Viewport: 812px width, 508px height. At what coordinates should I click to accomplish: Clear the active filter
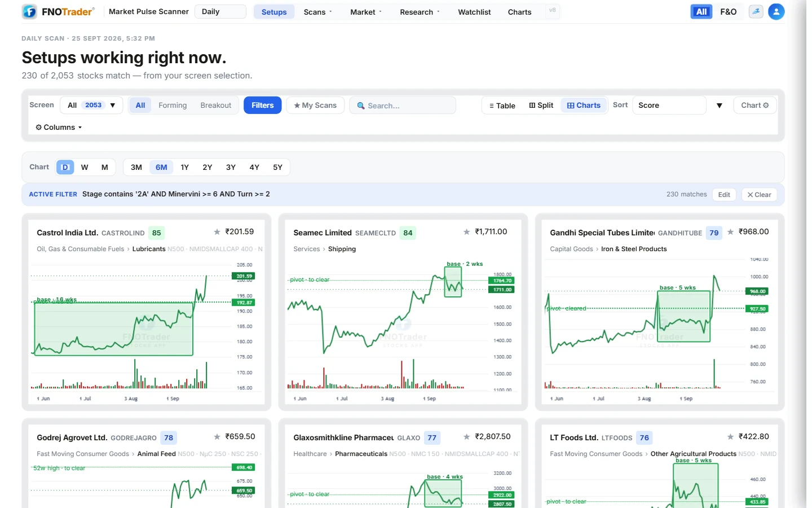[x=759, y=195]
